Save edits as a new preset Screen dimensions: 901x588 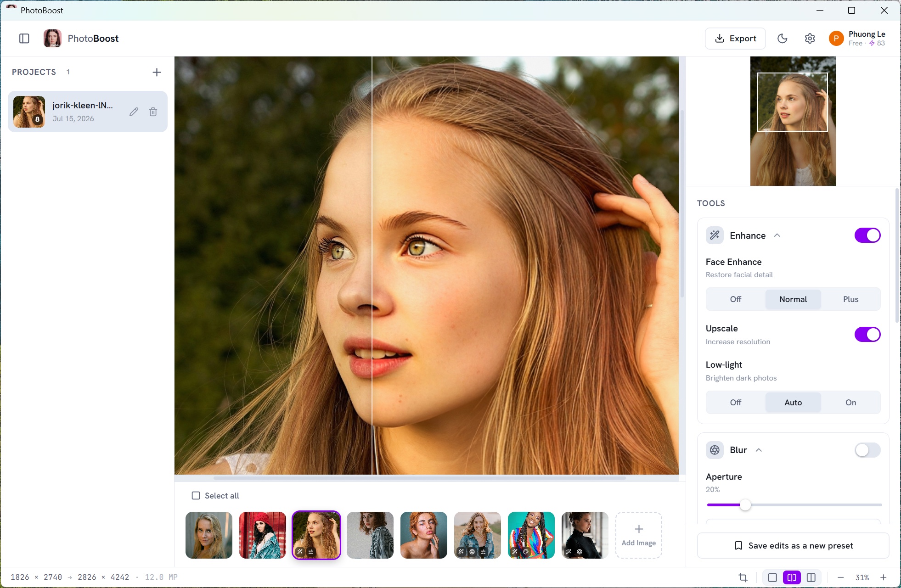(x=793, y=545)
